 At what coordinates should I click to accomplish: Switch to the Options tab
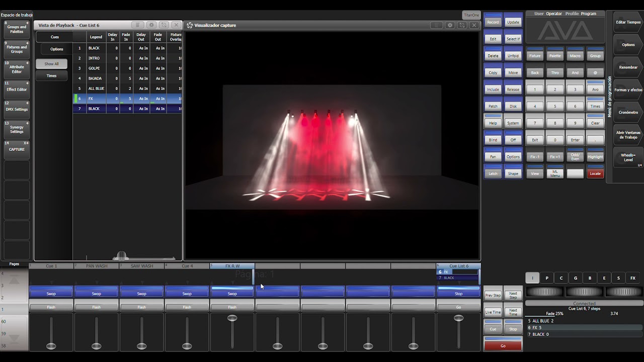[56, 49]
